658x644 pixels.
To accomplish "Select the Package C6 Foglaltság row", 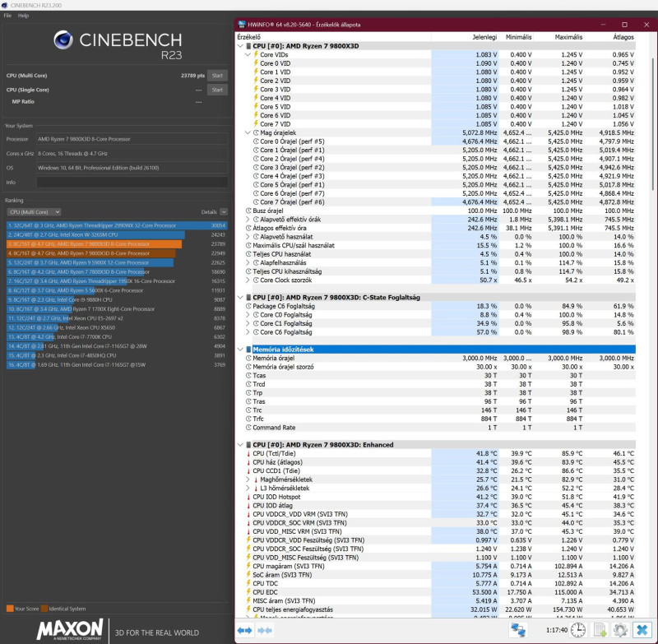I will click(436, 306).
